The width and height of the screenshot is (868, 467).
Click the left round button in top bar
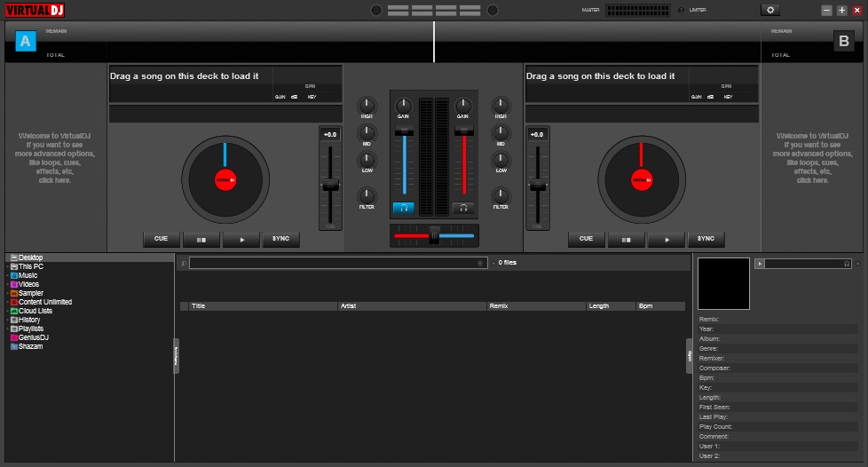pyautogui.click(x=376, y=11)
